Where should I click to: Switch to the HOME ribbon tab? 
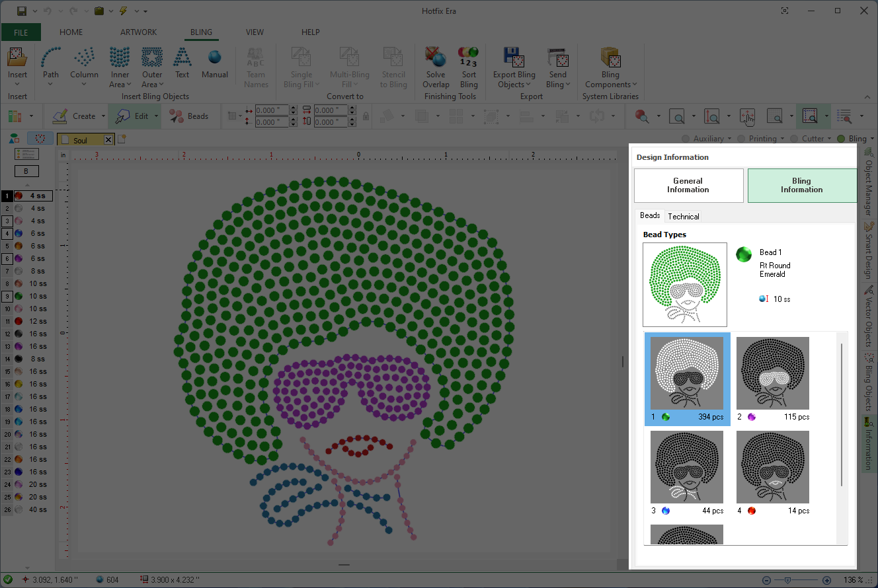tap(71, 32)
